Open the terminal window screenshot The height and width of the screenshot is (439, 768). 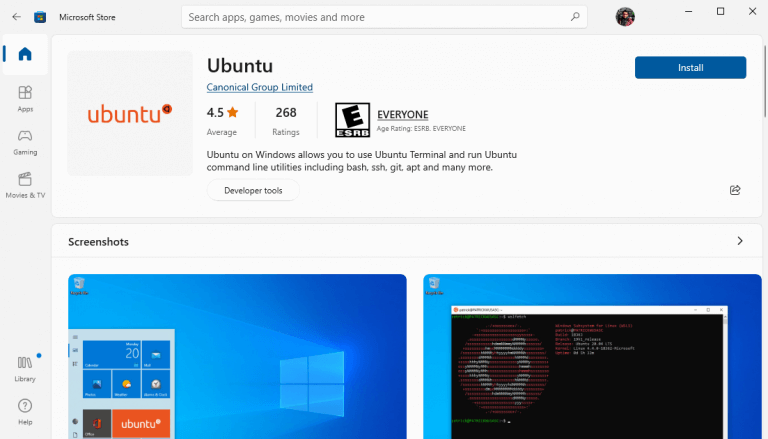[593, 357]
